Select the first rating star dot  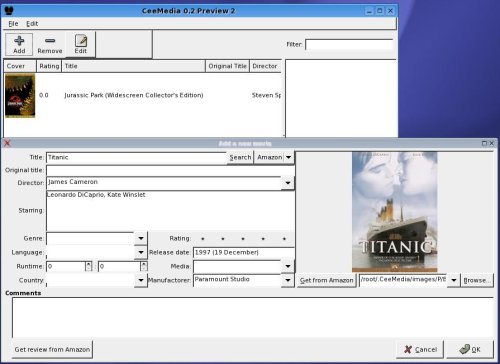tap(203, 239)
